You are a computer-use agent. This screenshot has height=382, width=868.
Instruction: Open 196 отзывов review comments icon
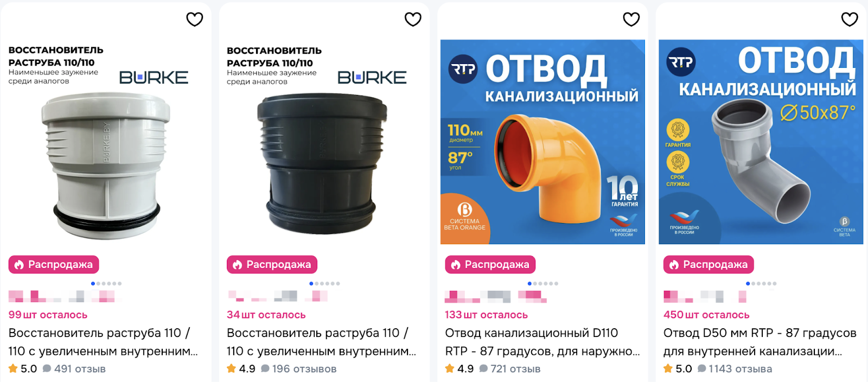(265, 368)
